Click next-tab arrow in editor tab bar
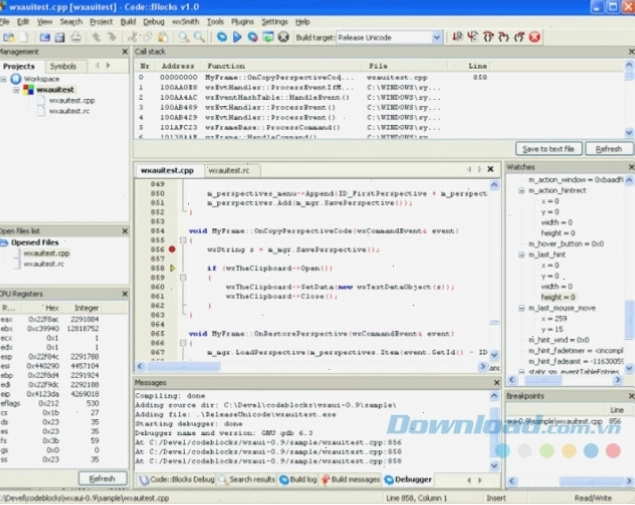The height and width of the screenshot is (505, 635). (x=480, y=169)
